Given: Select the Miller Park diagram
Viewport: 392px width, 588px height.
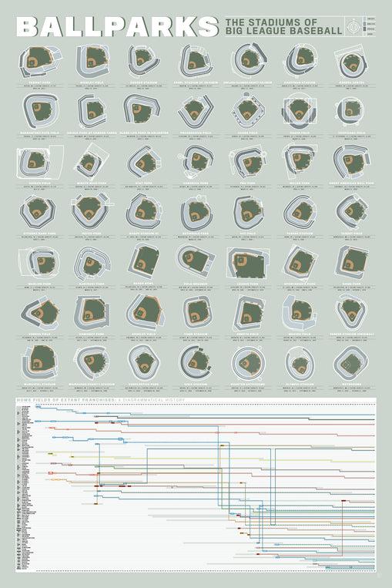Looking at the screenshot, I should click(x=300, y=162).
